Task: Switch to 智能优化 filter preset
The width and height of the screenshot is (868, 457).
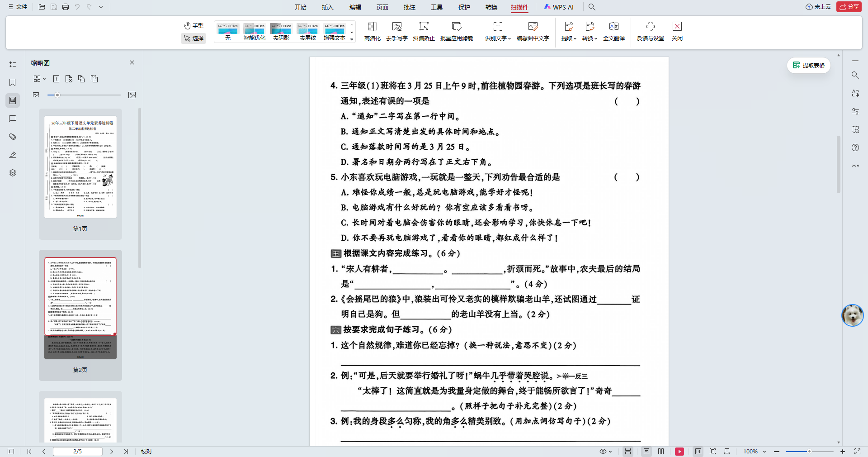Action: point(254,31)
